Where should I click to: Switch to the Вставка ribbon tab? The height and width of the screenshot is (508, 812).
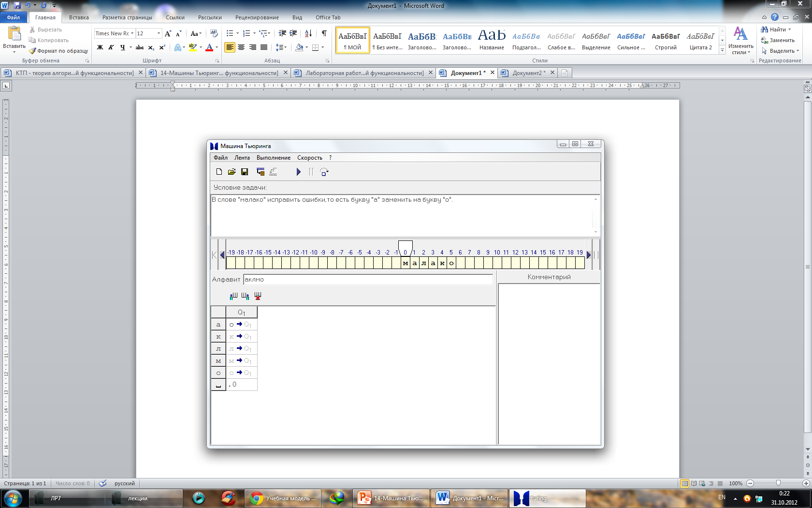pyautogui.click(x=79, y=17)
